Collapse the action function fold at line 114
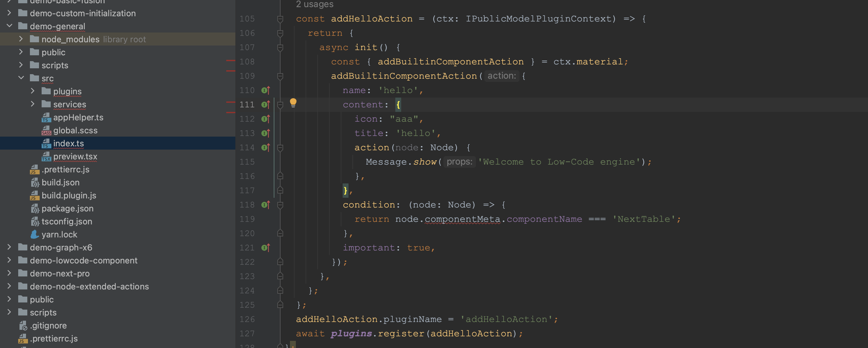The height and width of the screenshot is (348, 868). 280,147
